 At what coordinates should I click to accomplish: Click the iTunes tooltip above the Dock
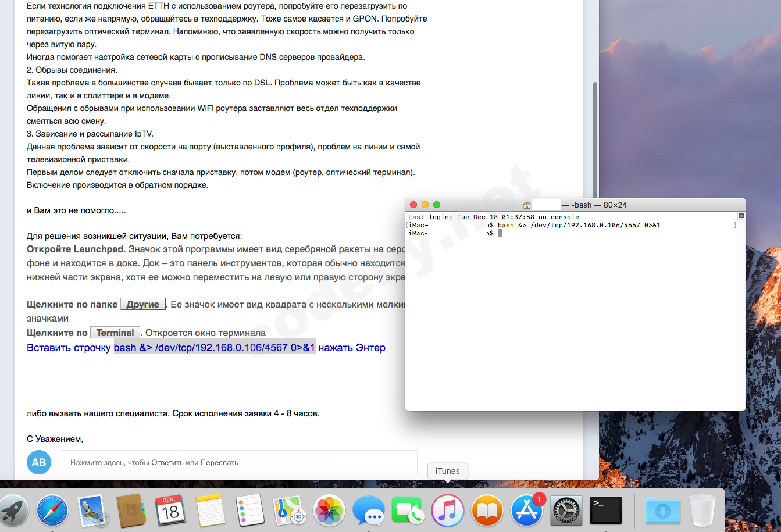click(x=447, y=471)
